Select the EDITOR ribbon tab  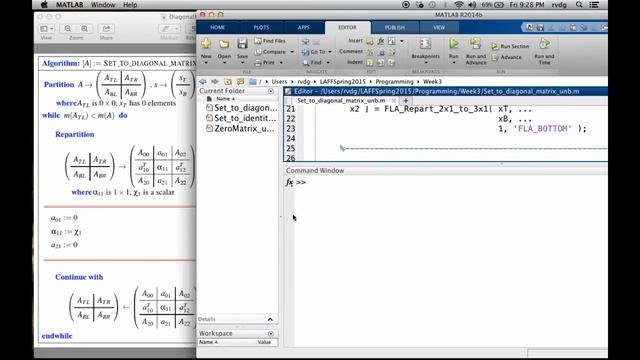point(347,27)
